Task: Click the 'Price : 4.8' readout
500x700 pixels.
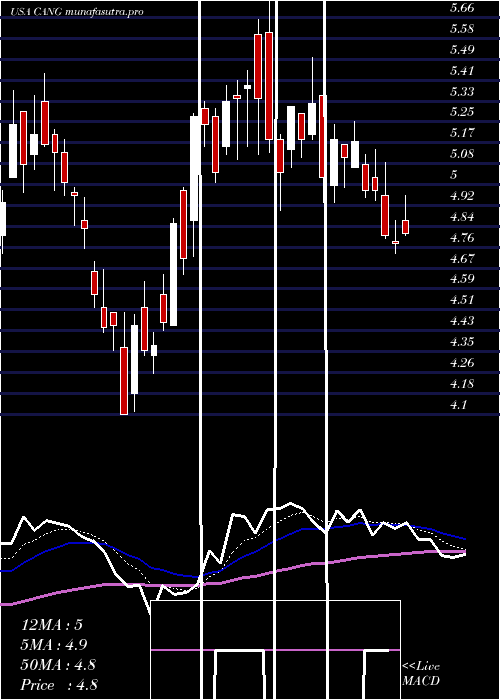Action: point(59,685)
